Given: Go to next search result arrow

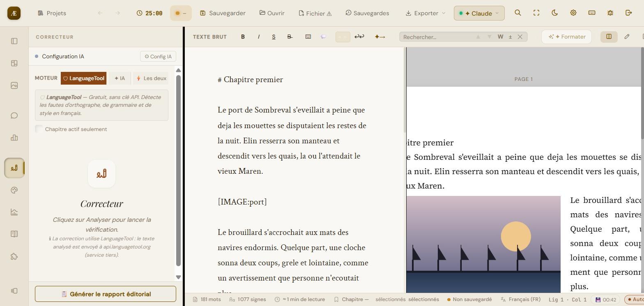Looking at the screenshot, I should pos(489,37).
